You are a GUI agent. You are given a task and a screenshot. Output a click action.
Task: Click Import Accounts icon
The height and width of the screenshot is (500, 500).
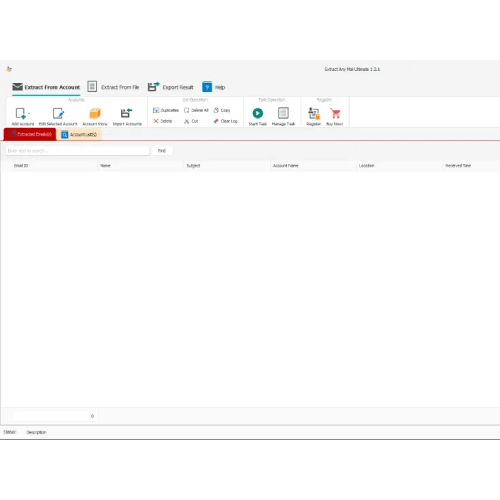click(127, 113)
